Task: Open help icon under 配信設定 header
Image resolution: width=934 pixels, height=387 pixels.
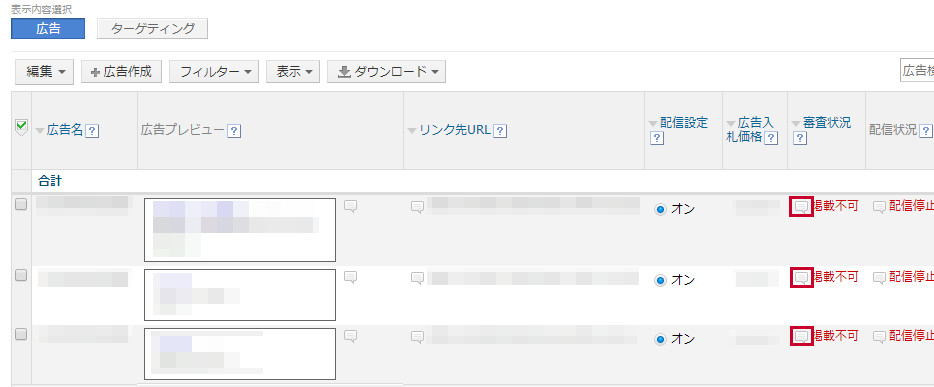Action: (x=657, y=138)
